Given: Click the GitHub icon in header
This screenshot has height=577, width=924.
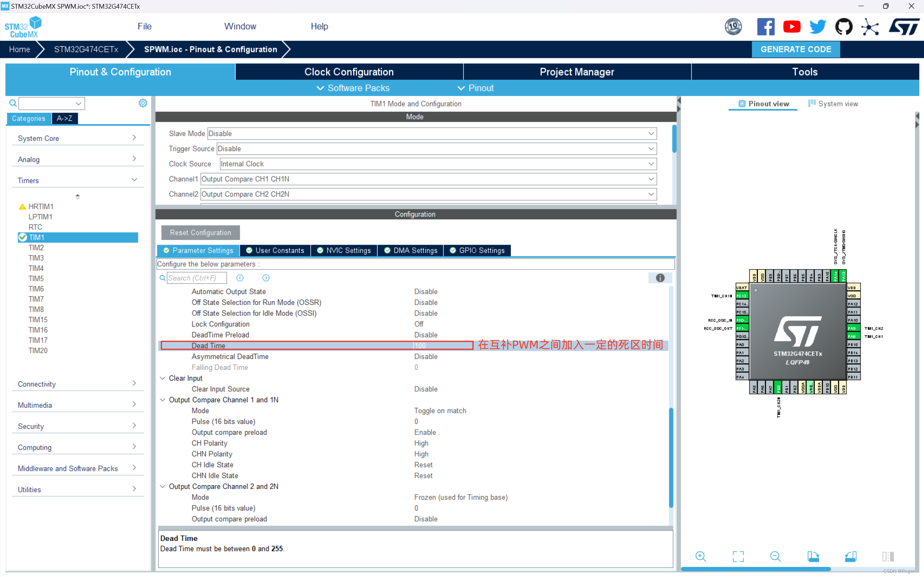Looking at the screenshot, I should pyautogui.click(x=843, y=27).
